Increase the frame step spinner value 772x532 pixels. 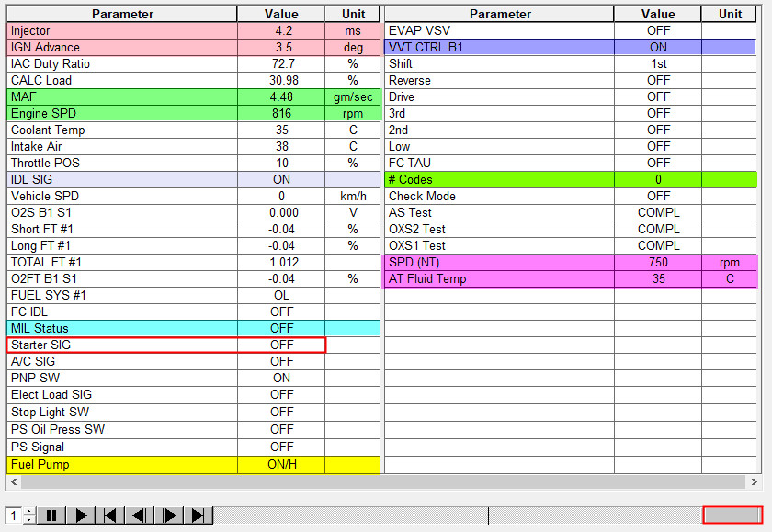[29, 512]
